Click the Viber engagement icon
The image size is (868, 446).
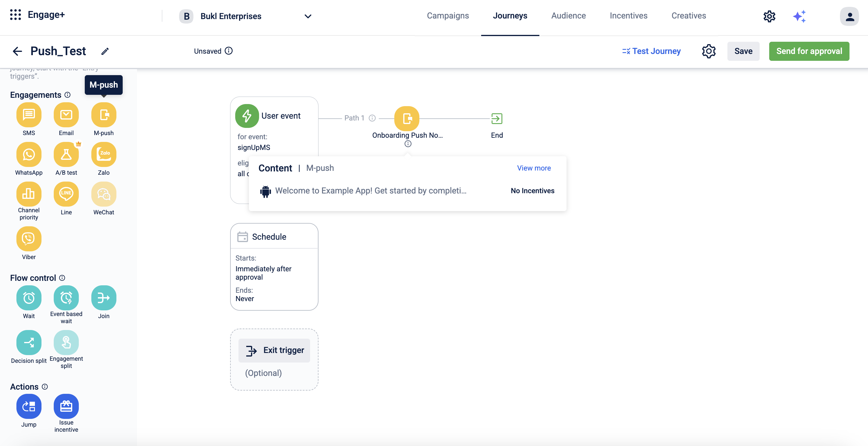(29, 239)
